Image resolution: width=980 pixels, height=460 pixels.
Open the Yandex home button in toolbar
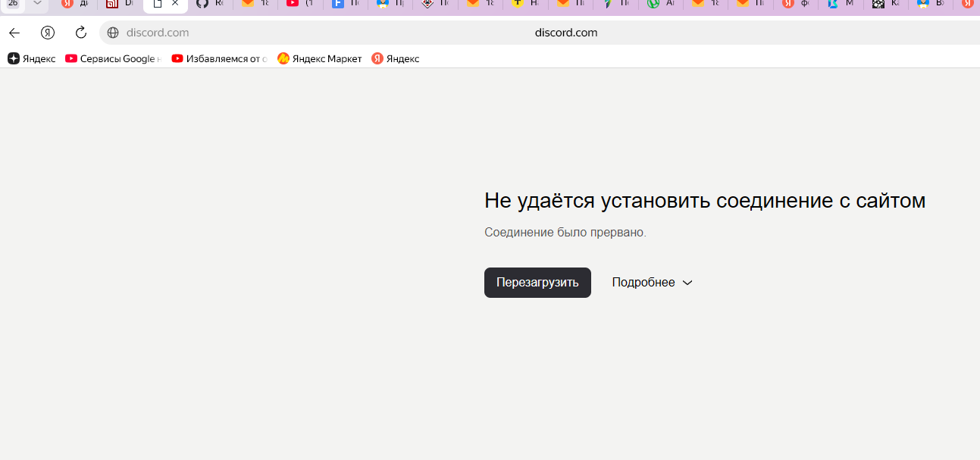click(48, 33)
